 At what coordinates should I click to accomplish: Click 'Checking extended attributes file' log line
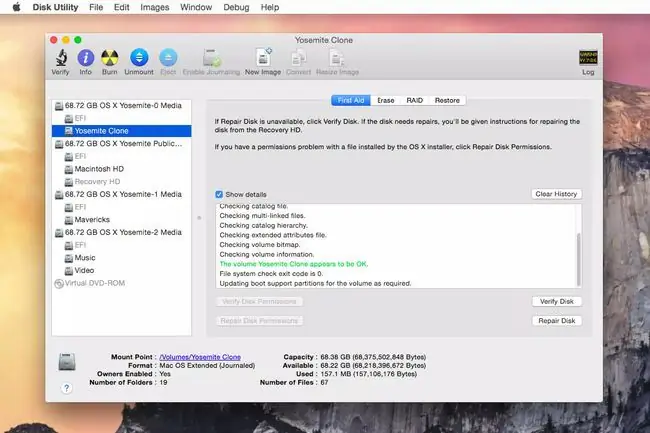273,235
